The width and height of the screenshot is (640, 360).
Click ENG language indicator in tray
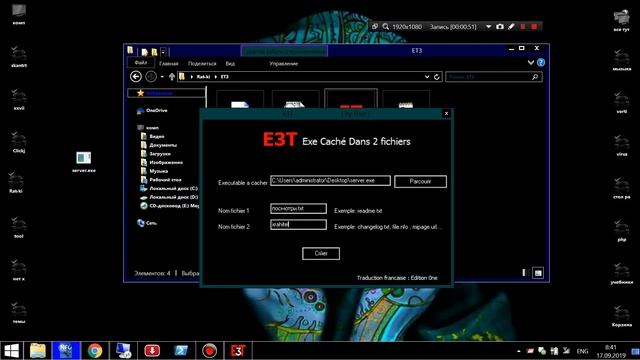point(582,351)
